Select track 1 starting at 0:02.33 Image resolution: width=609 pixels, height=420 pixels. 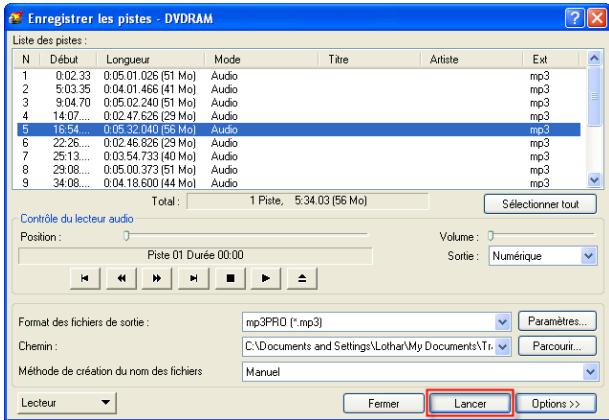coord(299,76)
